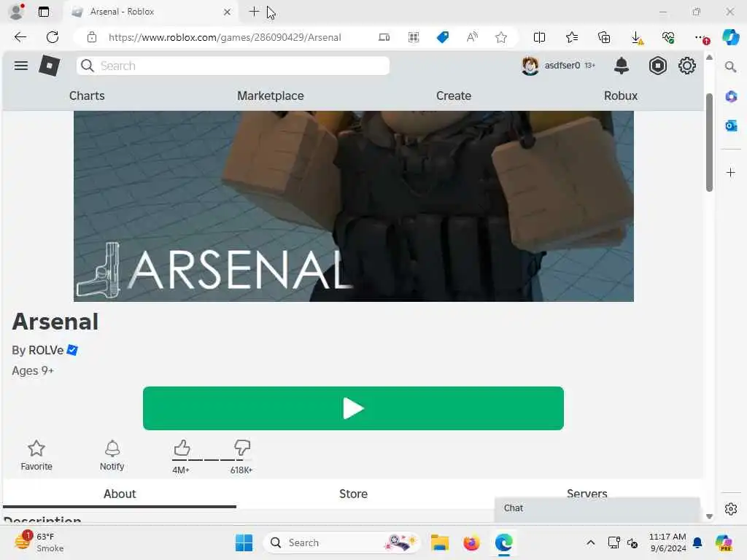The image size is (747, 560).
Task: Open browser Collections
Action: (604, 37)
